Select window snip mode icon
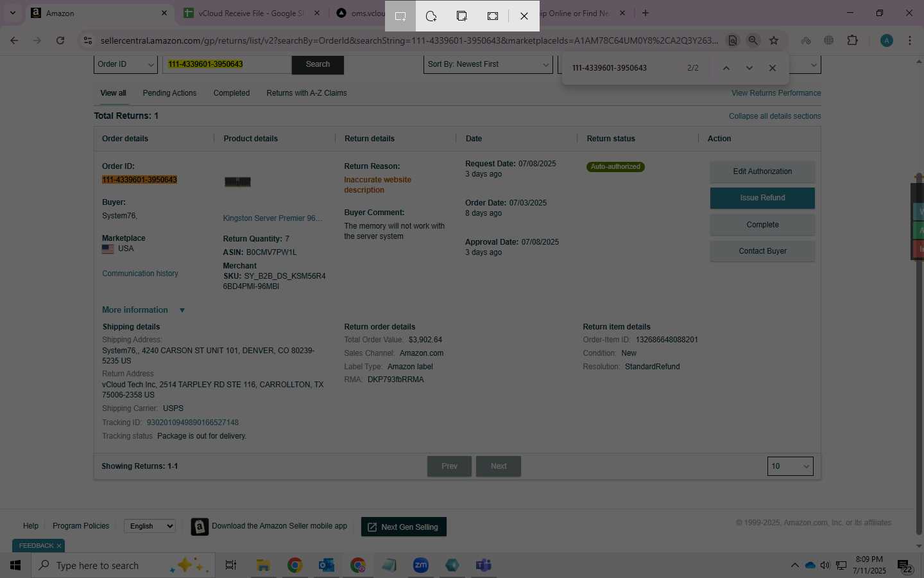This screenshot has width=924, height=578. click(x=462, y=16)
